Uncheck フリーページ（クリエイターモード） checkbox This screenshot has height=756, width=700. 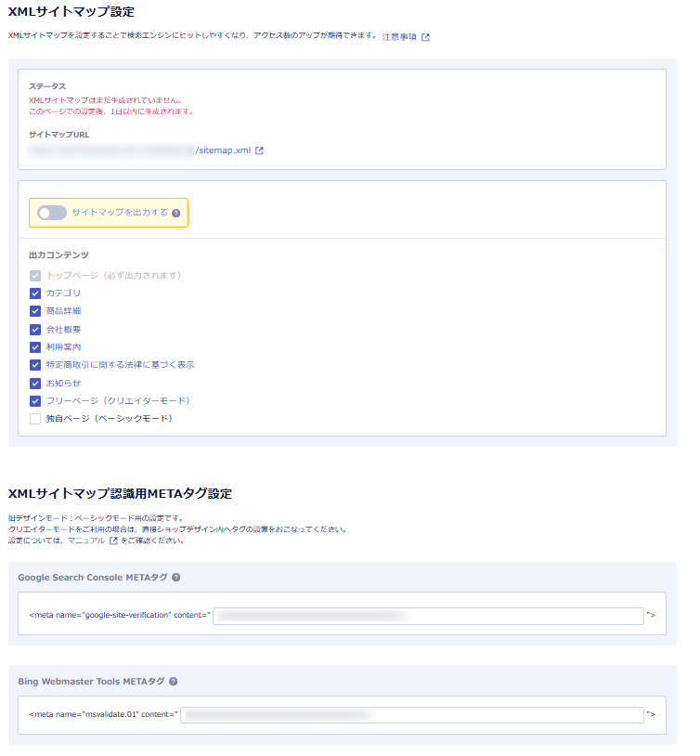point(35,401)
